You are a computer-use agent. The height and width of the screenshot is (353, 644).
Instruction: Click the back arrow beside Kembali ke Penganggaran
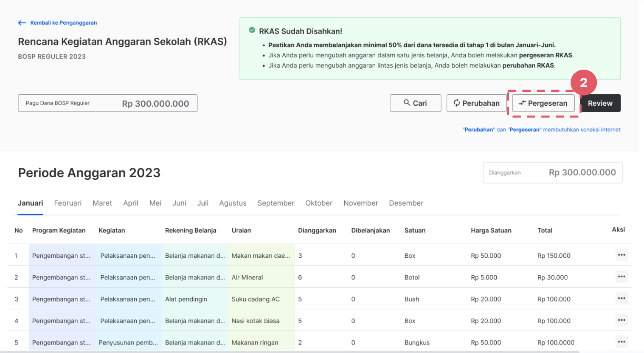click(22, 23)
